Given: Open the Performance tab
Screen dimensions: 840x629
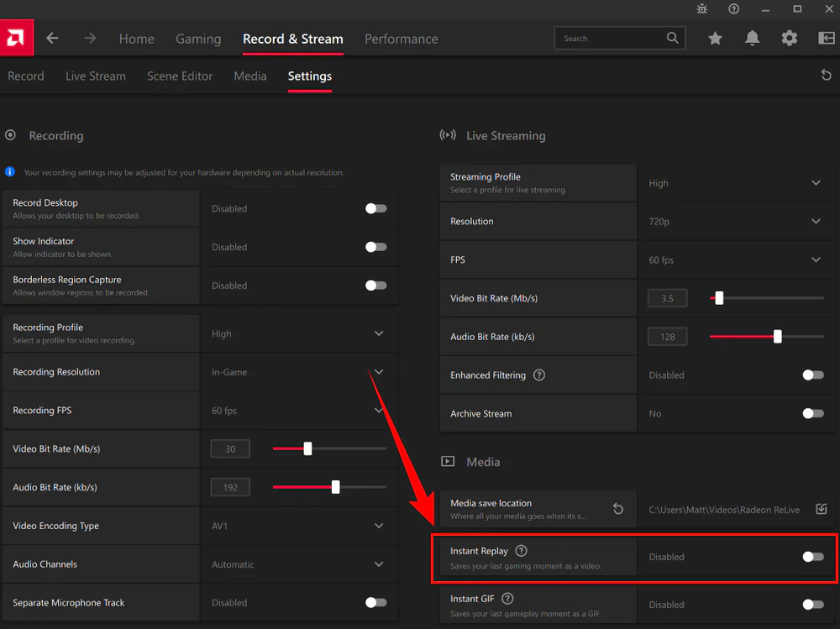Looking at the screenshot, I should click(402, 39).
